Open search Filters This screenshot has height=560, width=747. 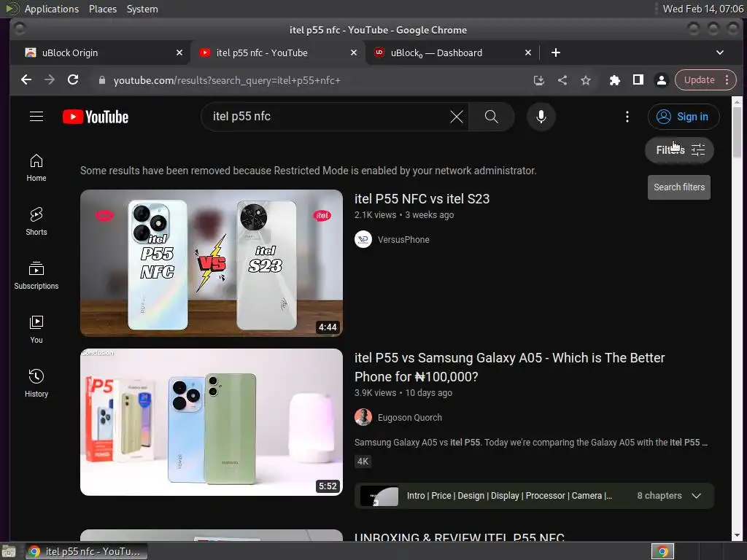(x=679, y=150)
